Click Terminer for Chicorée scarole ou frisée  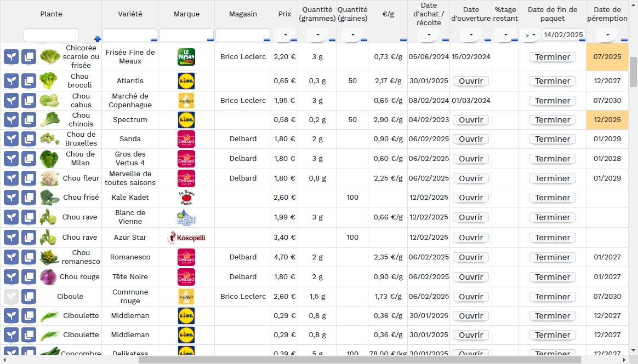tap(552, 57)
